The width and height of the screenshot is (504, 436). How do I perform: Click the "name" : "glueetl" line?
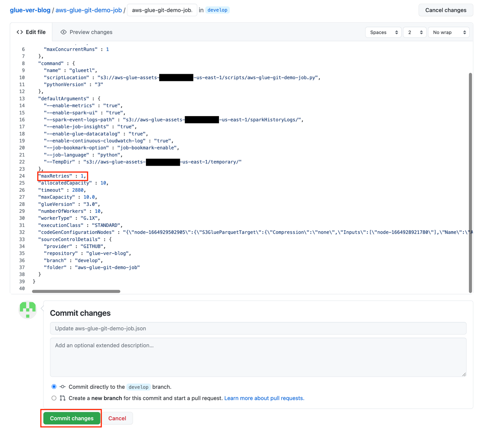click(x=71, y=71)
